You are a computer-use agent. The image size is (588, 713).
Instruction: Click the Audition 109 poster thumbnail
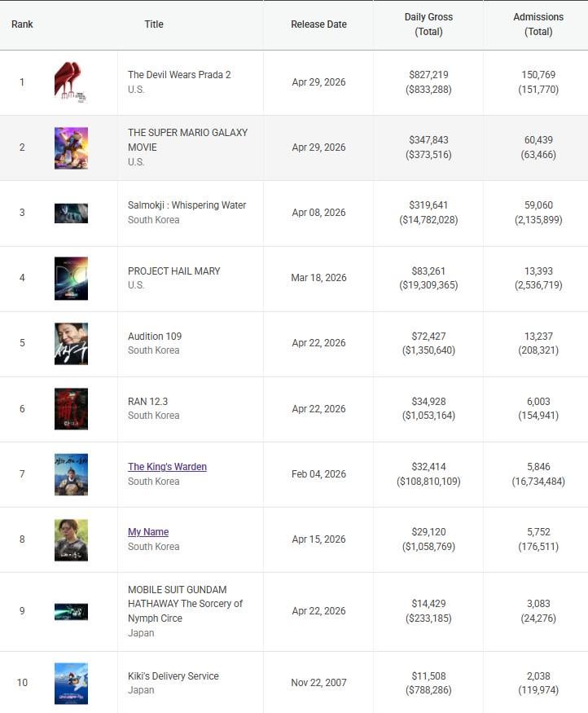click(x=71, y=343)
